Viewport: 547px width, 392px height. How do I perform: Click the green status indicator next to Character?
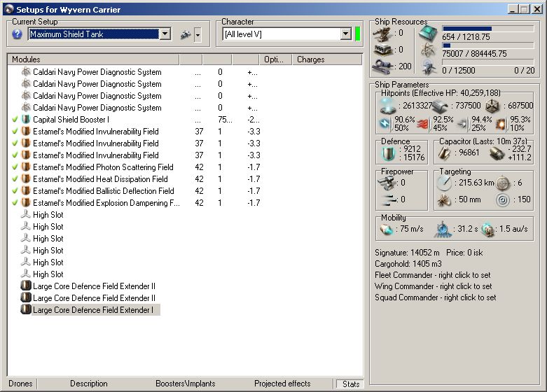[x=358, y=34]
